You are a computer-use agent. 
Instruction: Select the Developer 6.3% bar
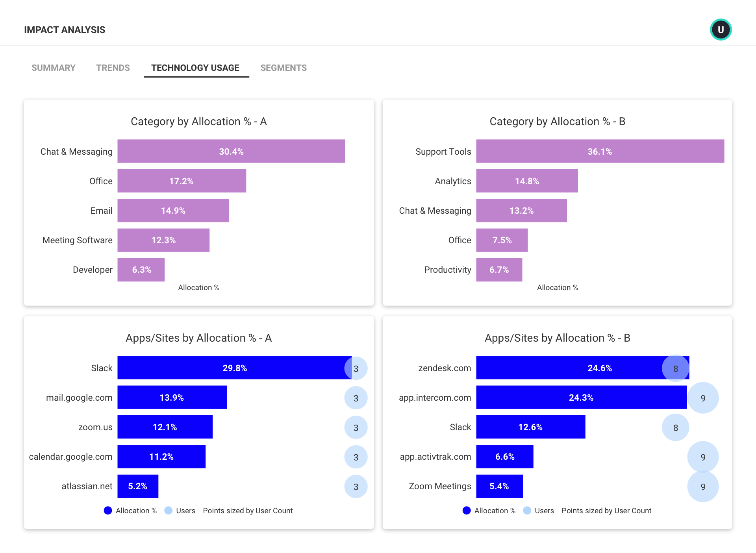click(x=141, y=270)
